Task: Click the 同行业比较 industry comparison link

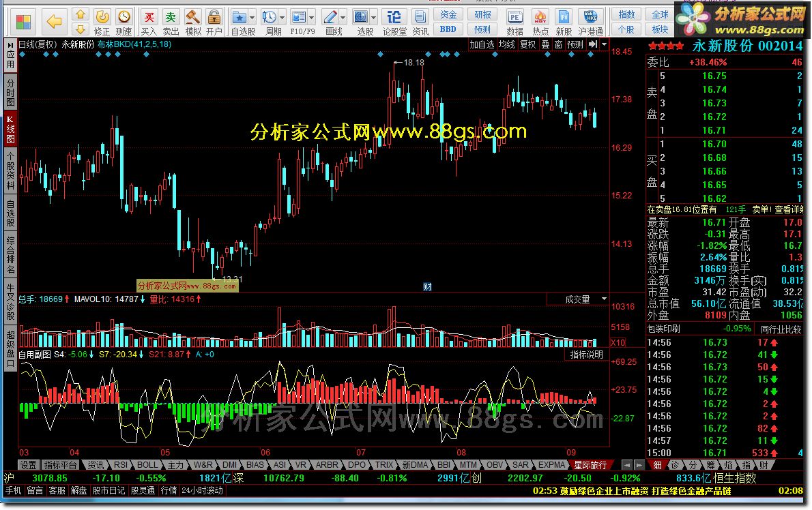Action: click(x=781, y=329)
